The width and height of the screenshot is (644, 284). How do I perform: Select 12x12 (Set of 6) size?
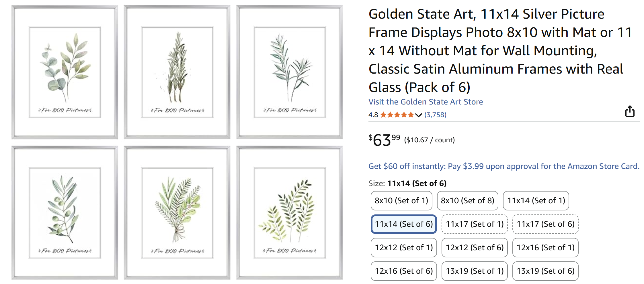click(x=474, y=247)
